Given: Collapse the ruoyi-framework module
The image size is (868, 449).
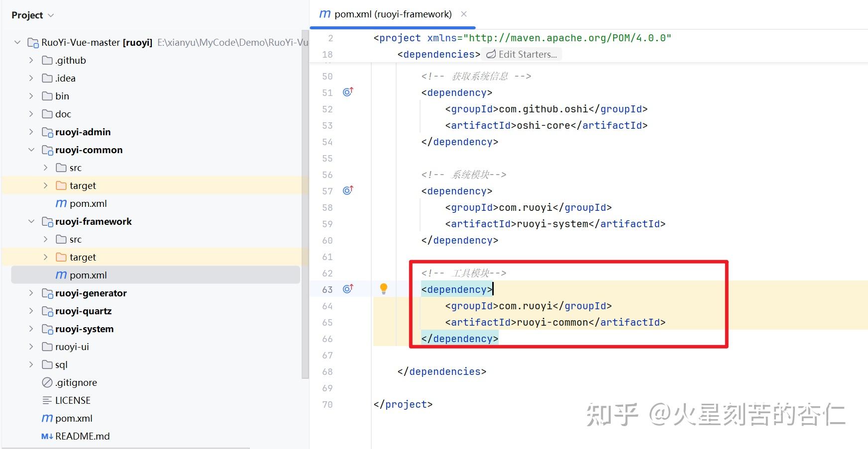Looking at the screenshot, I should (31, 221).
